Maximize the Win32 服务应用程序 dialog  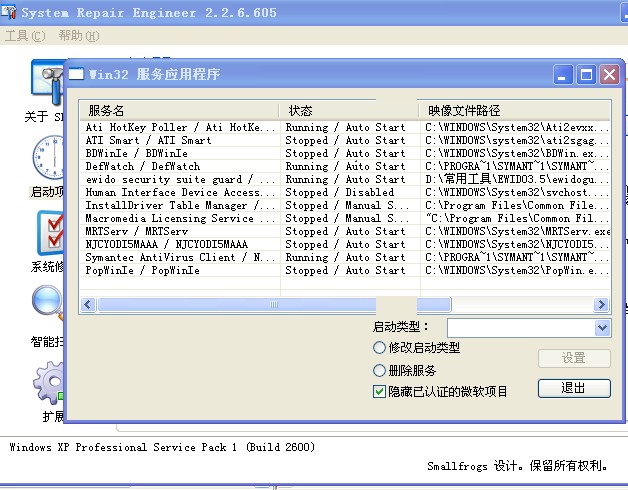(586, 75)
